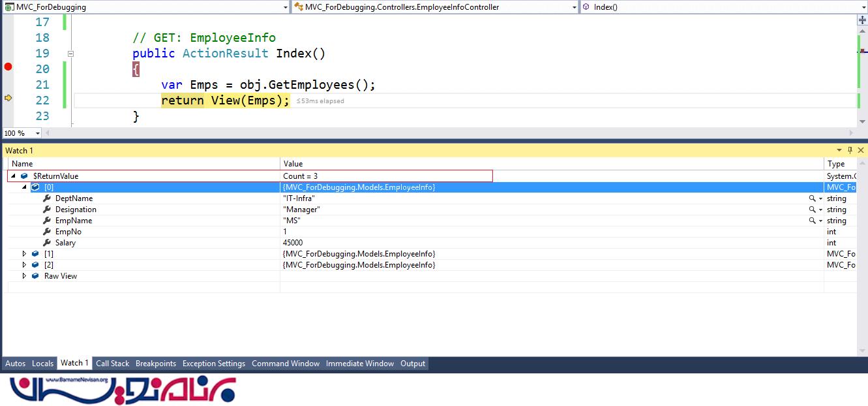
Task: Open the Immediate Window tab
Action: coord(359,364)
